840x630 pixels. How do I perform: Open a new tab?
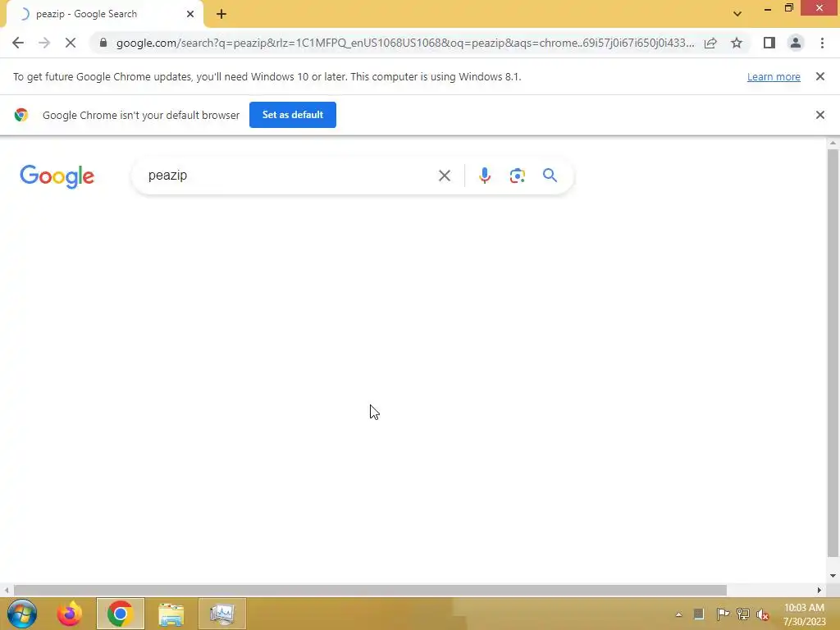point(221,14)
